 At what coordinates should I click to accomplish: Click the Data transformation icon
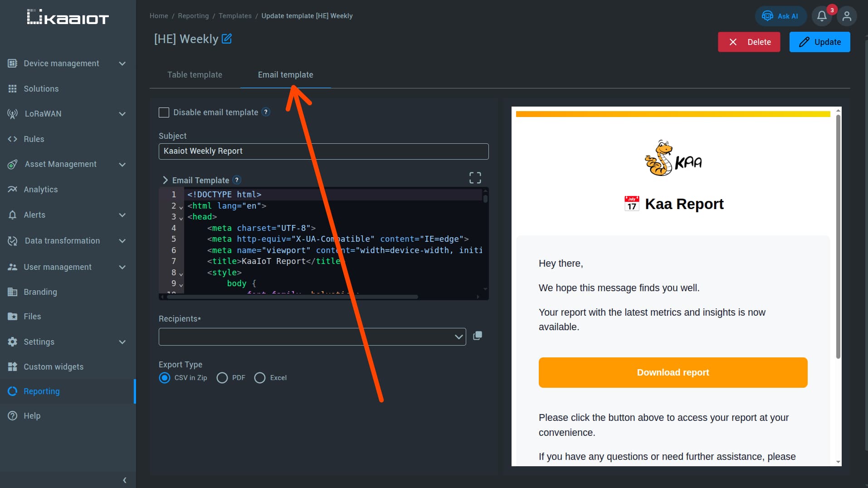[12, 241]
